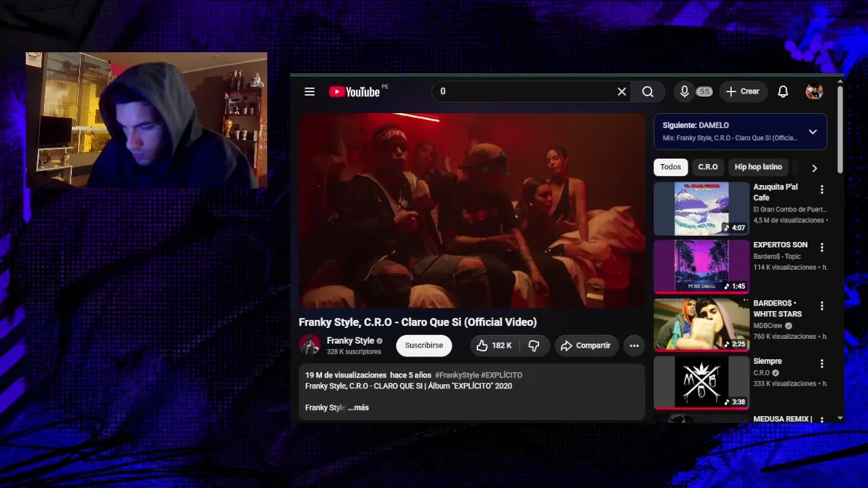Open the Azuquita P'al Cafe thumbnail
The height and width of the screenshot is (488, 868).
point(701,208)
